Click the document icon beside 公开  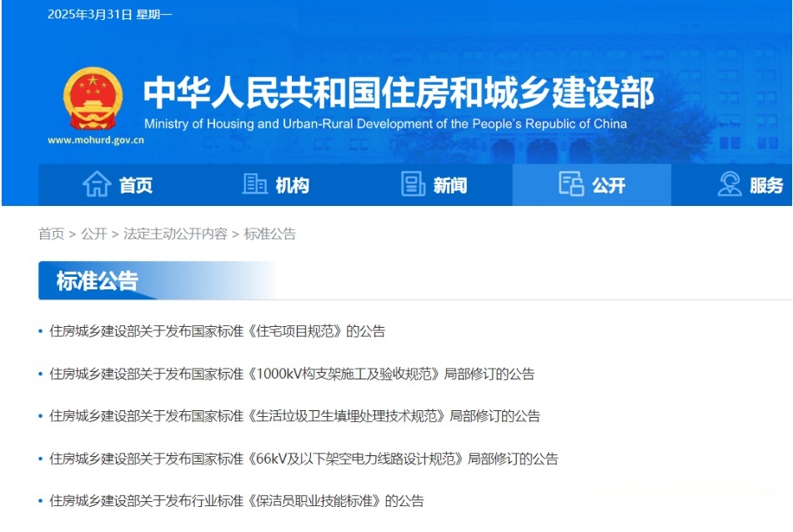click(571, 184)
